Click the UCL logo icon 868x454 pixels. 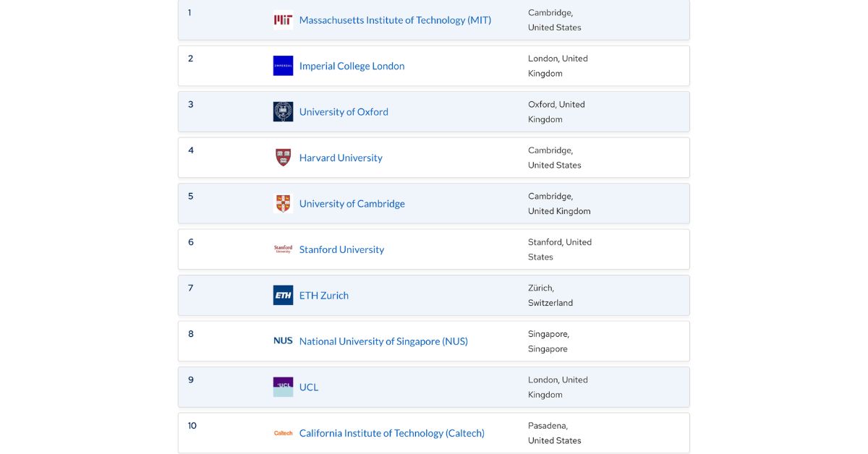(283, 387)
